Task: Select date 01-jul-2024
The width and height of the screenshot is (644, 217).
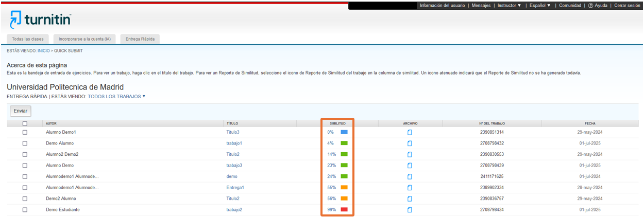Action: pos(590,176)
